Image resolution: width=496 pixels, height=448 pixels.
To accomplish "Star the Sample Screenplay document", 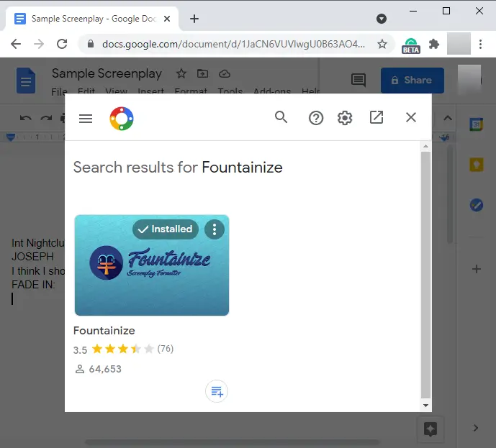I will [x=181, y=73].
